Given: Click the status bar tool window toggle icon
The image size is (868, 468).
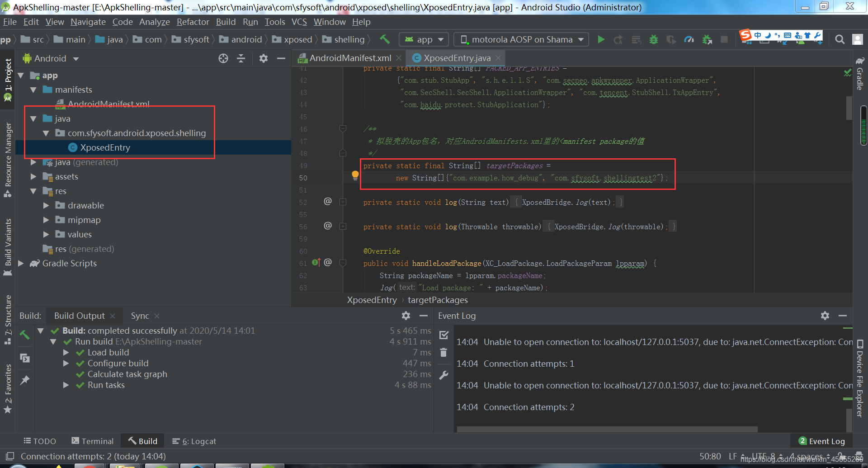Looking at the screenshot, I should (10, 456).
